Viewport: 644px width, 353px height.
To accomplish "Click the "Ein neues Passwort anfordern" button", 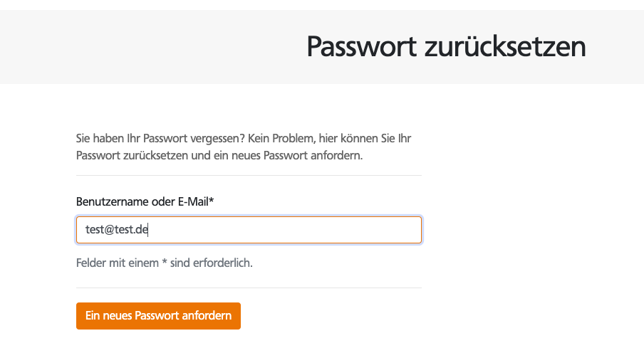I will [x=158, y=316].
